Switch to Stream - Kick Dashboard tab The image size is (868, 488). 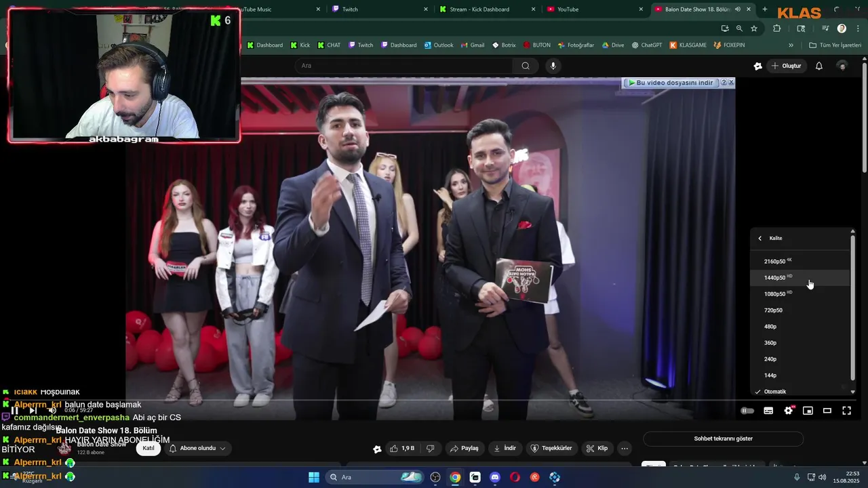tap(487, 9)
